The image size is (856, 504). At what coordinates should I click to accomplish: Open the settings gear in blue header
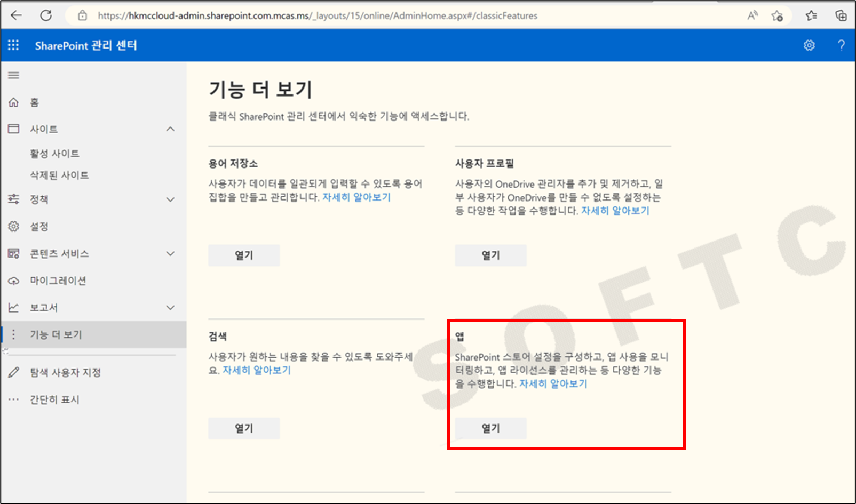(809, 45)
